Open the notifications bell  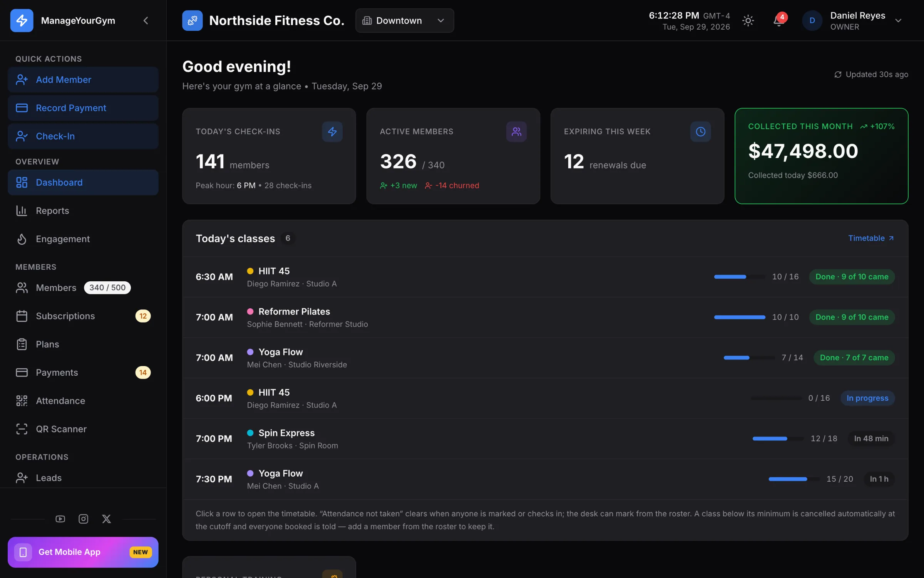tap(779, 20)
